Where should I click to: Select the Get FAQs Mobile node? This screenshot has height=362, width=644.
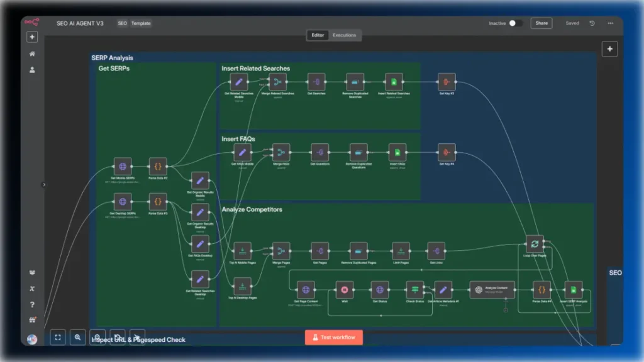[x=242, y=153]
